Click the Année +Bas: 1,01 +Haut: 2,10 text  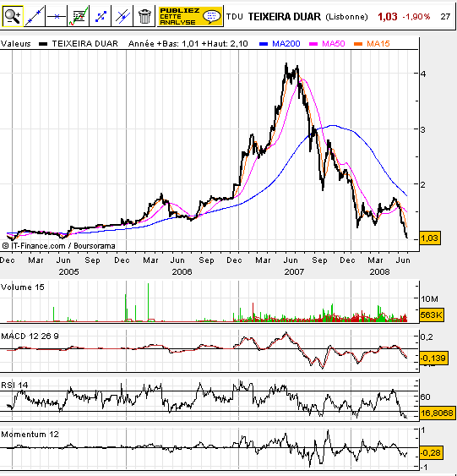pos(188,44)
